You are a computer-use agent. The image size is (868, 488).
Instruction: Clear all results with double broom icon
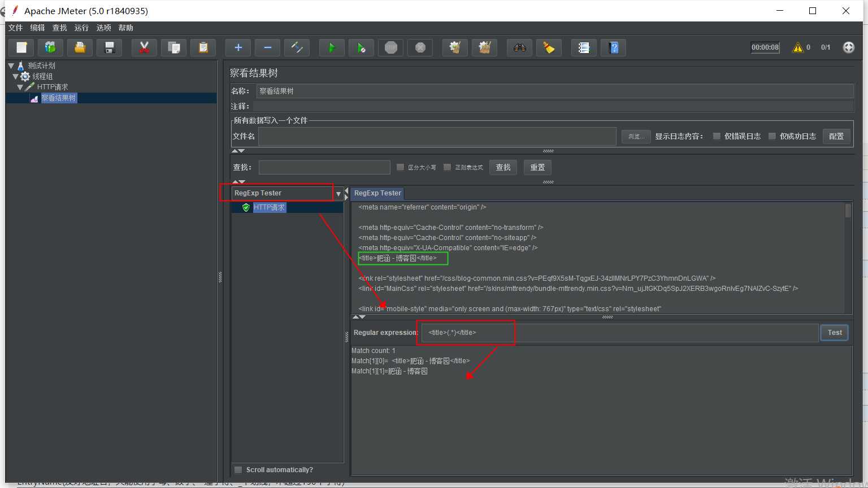pos(484,48)
